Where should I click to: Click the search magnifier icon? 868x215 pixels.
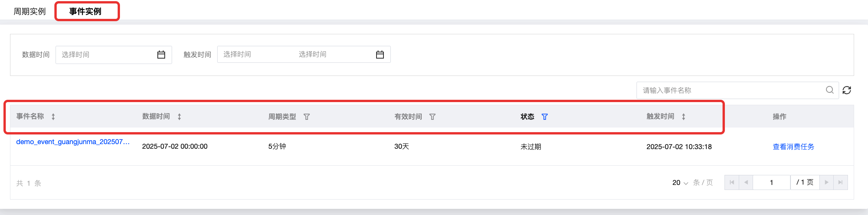(830, 90)
